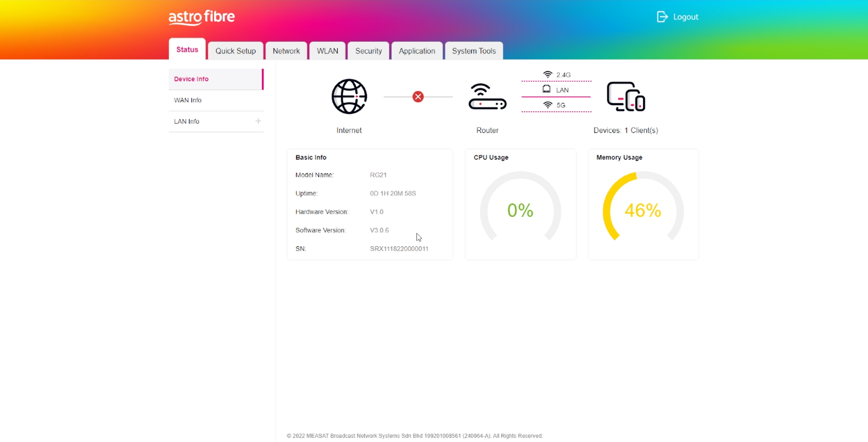This screenshot has height=442, width=868.
Task: Click the 2.4G Wi-Fi signal icon
Action: (548, 75)
